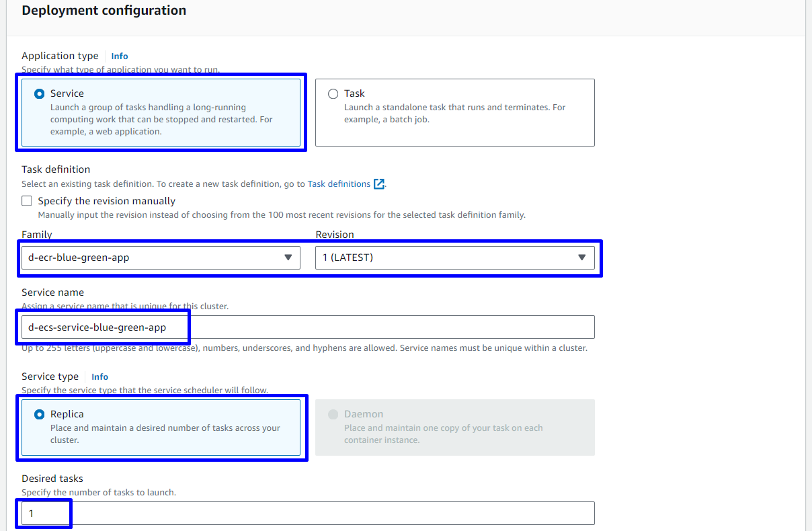Open the Info link next to Application type
This screenshot has height=531, width=812.
pos(120,56)
